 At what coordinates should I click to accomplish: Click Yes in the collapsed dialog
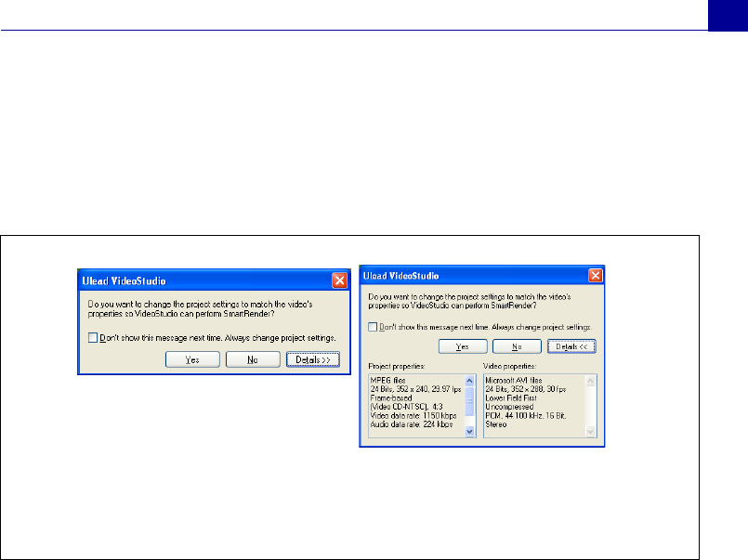(192, 359)
